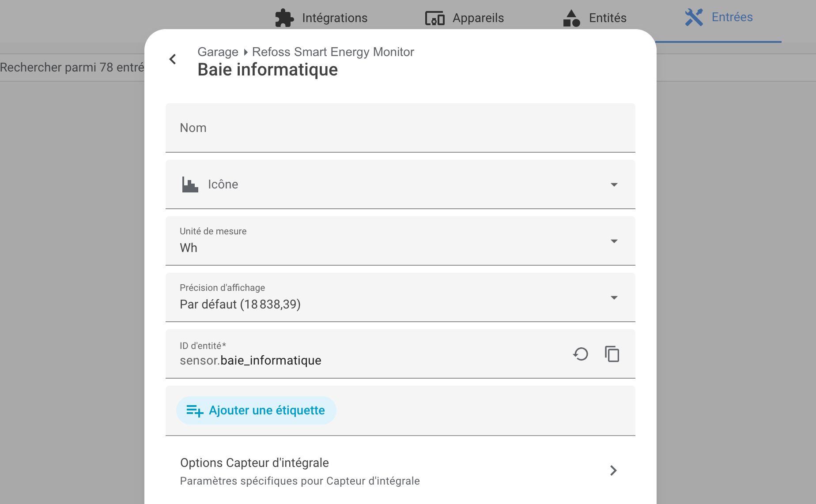Click the chart icon beside Icône
816x504 pixels.
tap(190, 184)
